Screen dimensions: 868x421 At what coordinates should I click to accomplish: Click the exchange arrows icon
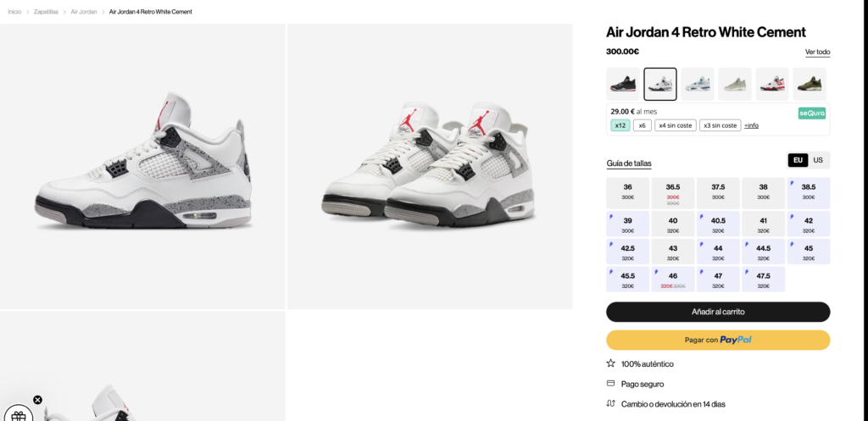coord(610,403)
